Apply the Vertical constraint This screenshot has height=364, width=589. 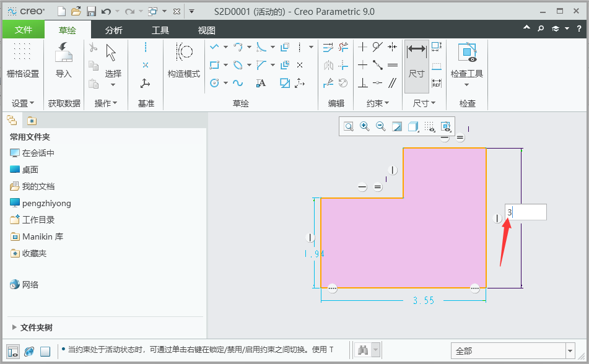click(x=362, y=47)
